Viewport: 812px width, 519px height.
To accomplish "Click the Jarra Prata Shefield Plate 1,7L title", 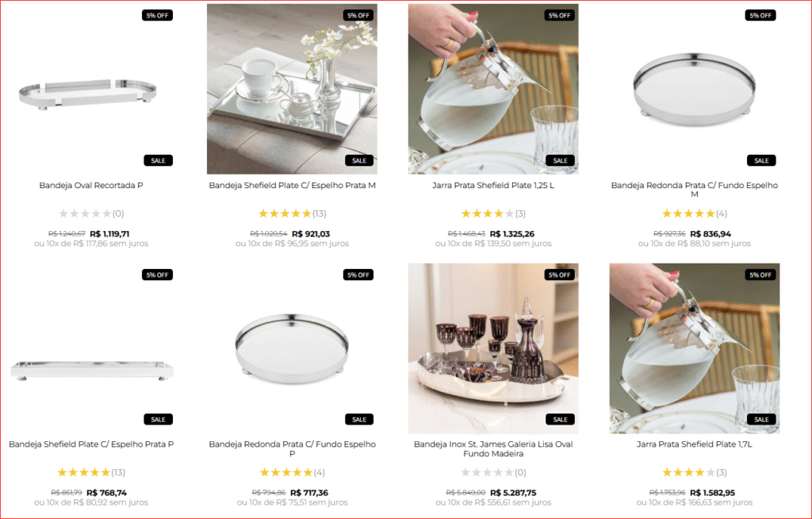I will 695,444.
